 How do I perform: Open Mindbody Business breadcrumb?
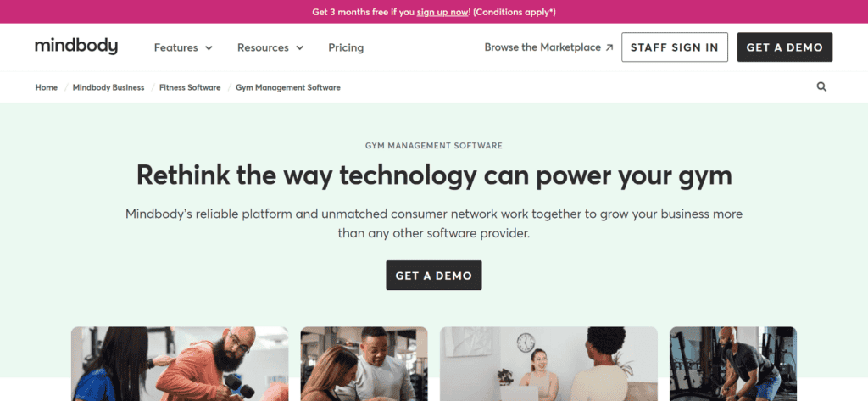pyautogui.click(x=108, y=87)
